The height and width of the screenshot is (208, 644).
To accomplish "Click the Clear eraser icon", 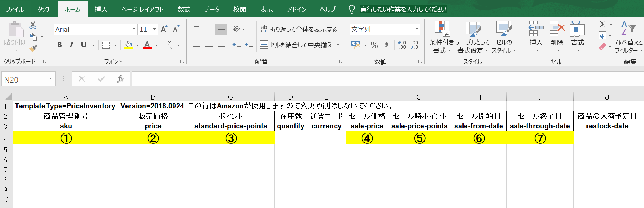I will point(603,46).
